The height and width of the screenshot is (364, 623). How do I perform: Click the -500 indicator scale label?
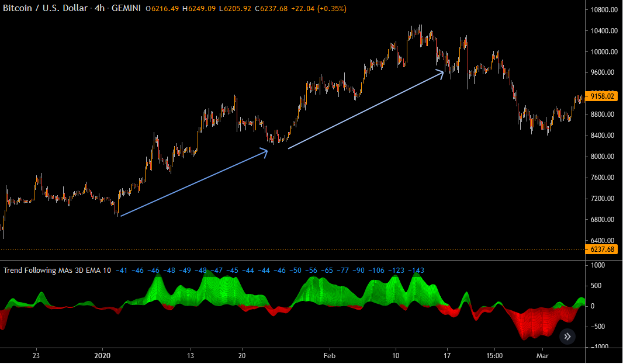coord(598,327)
